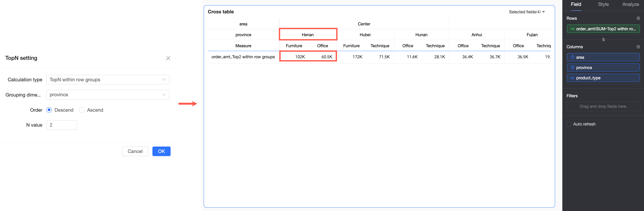Click the Fujian province header
This screenshot has height=211, width=644.
coord(532,35)
